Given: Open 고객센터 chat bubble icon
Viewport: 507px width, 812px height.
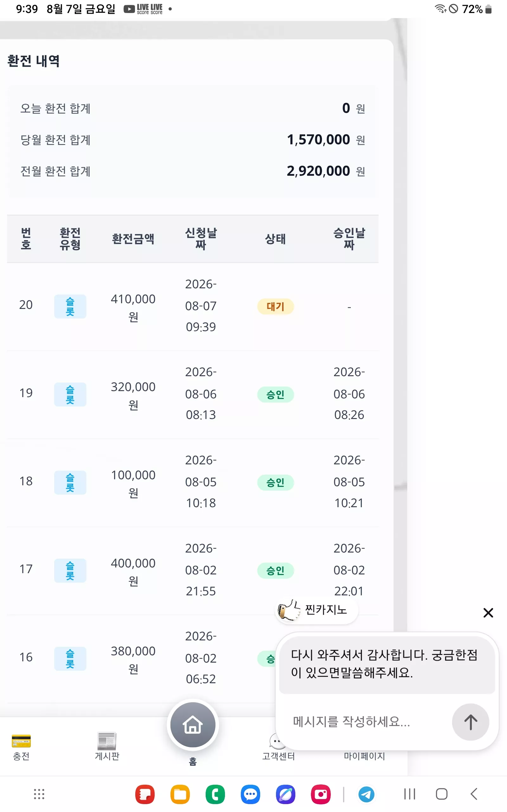Looking at the screenshot, I should pyautogui.click(x=278, y=741).
